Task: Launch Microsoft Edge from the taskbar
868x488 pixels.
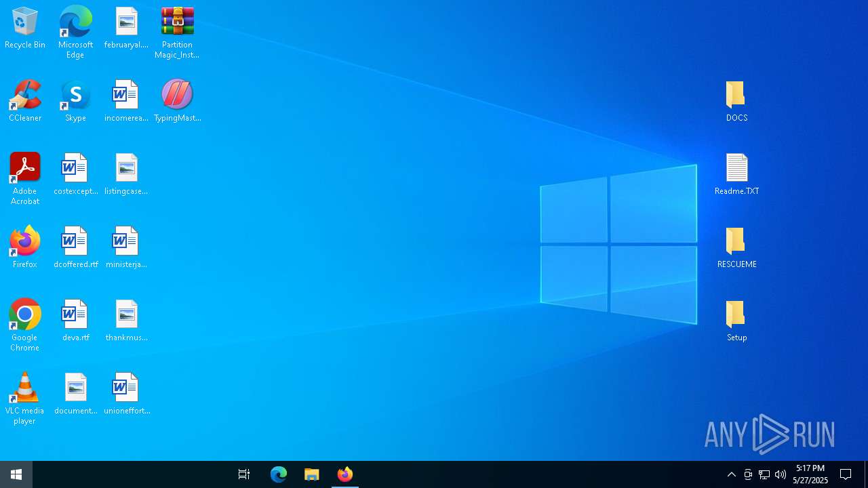Action: (x=279, y=474)
